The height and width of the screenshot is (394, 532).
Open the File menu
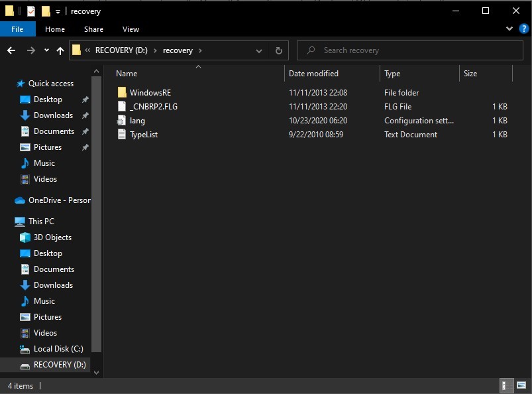tap(17, 29)
